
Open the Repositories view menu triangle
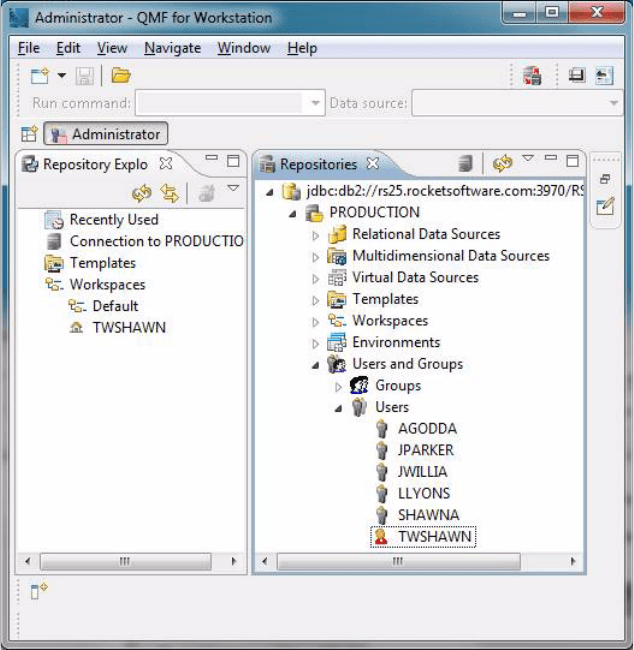[x=528, y=158]
